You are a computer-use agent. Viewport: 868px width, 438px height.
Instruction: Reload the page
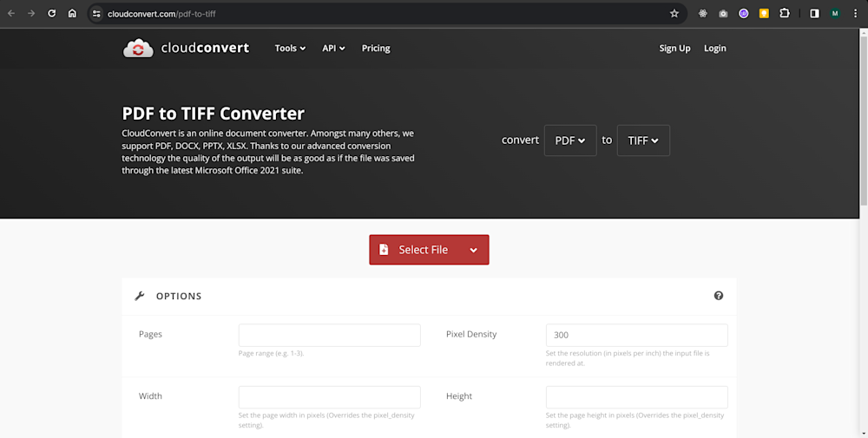point(51,13)
